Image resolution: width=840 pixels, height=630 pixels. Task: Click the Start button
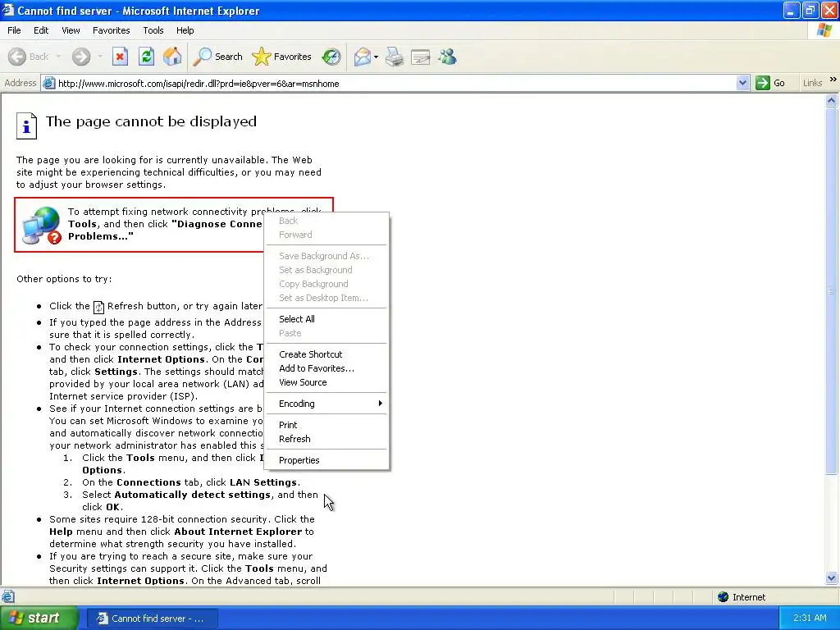click(x=39, y=618)
